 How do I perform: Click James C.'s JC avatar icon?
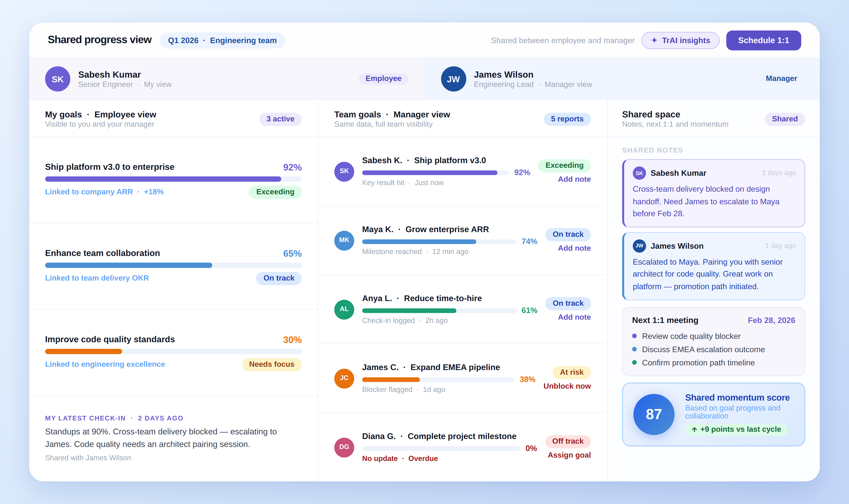[344, 378]
